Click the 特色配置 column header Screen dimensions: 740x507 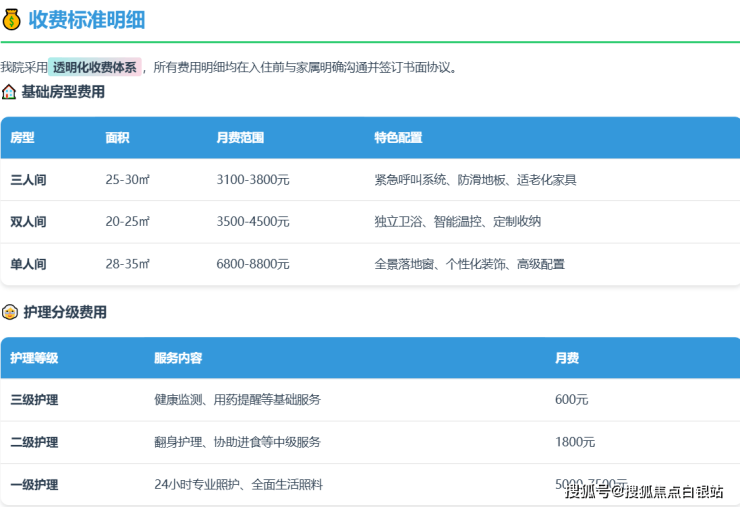pos(398,138)
